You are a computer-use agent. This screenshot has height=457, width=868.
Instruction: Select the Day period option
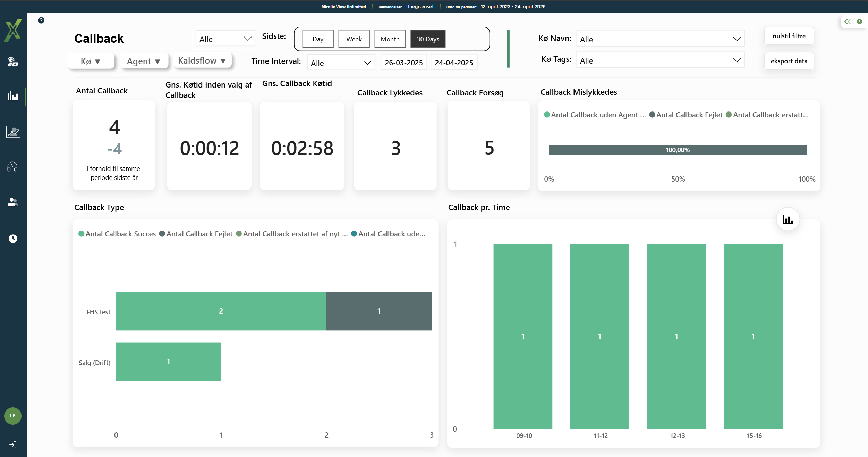click(x=318, y=39)
